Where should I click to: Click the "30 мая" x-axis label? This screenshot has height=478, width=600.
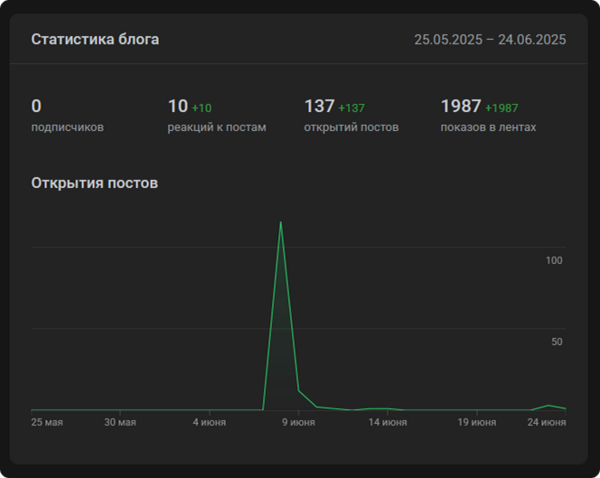point(120,423)
